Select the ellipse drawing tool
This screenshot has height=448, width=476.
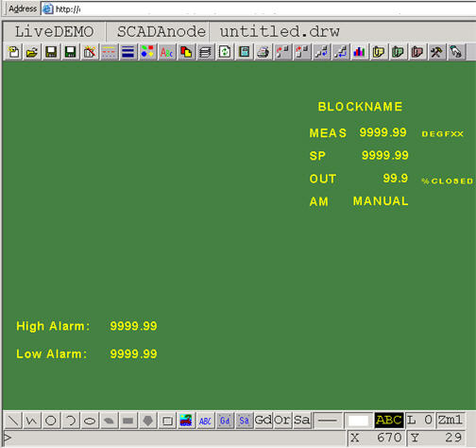(x=90, y=421)
